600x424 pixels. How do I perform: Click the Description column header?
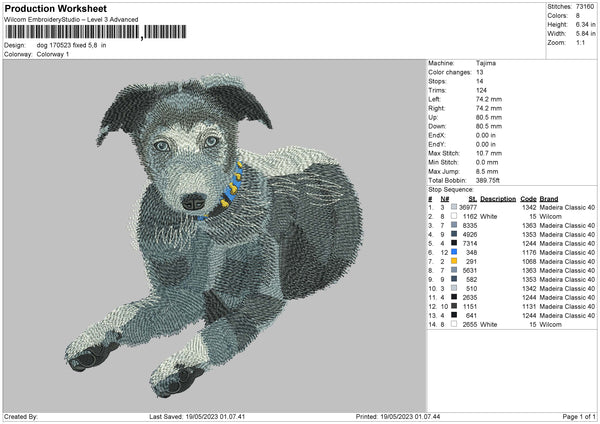point(497,198)
